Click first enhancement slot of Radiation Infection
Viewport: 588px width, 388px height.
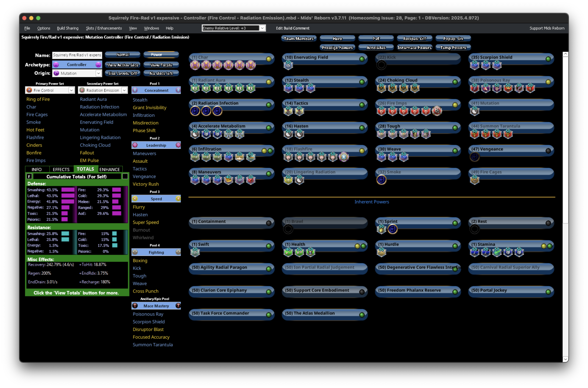195,111
